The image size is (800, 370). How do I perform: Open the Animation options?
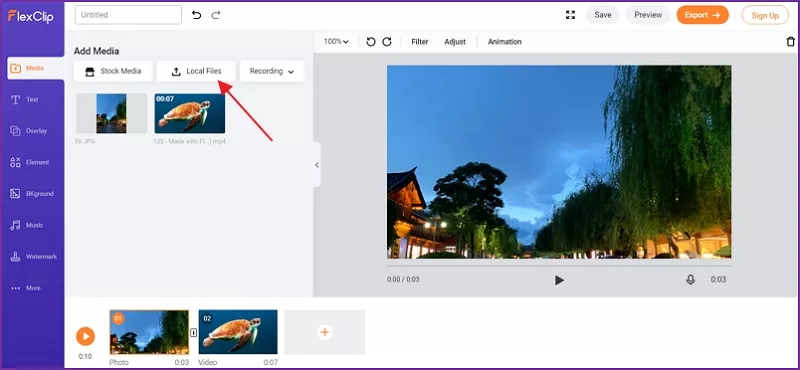click(x=505, y=42)
